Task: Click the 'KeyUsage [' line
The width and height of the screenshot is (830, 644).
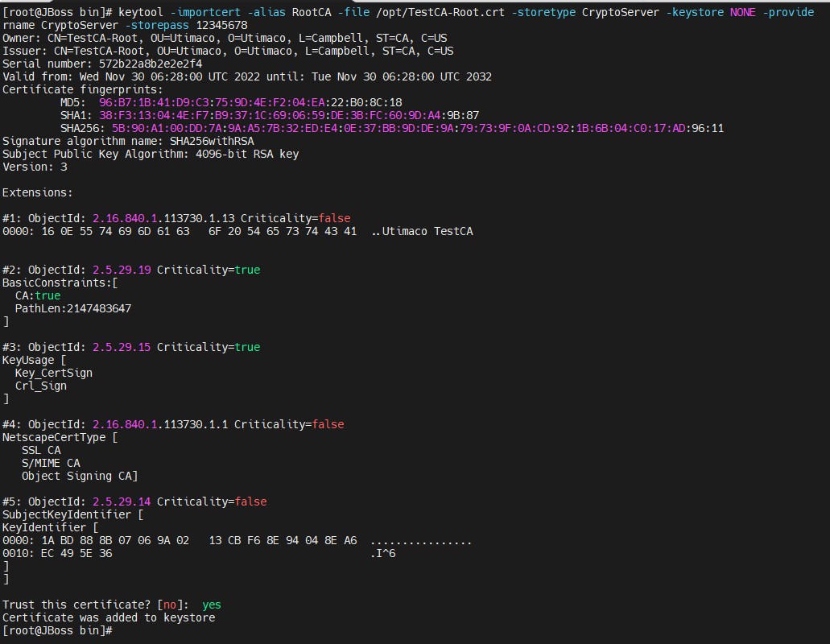Action: [x=35, y=361]
